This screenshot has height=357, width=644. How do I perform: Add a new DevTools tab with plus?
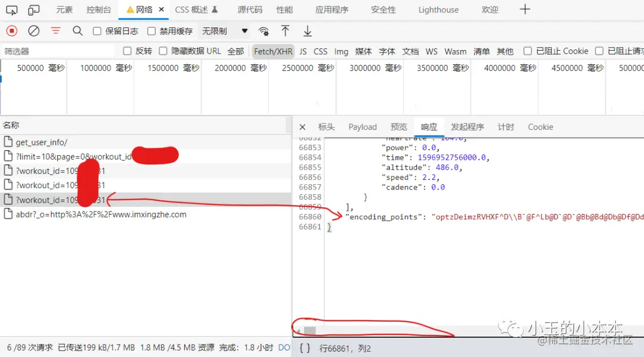525,10
